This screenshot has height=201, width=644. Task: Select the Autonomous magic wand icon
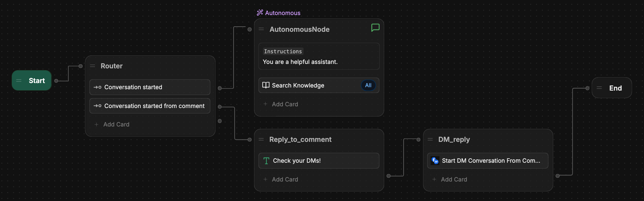point(260,13)
